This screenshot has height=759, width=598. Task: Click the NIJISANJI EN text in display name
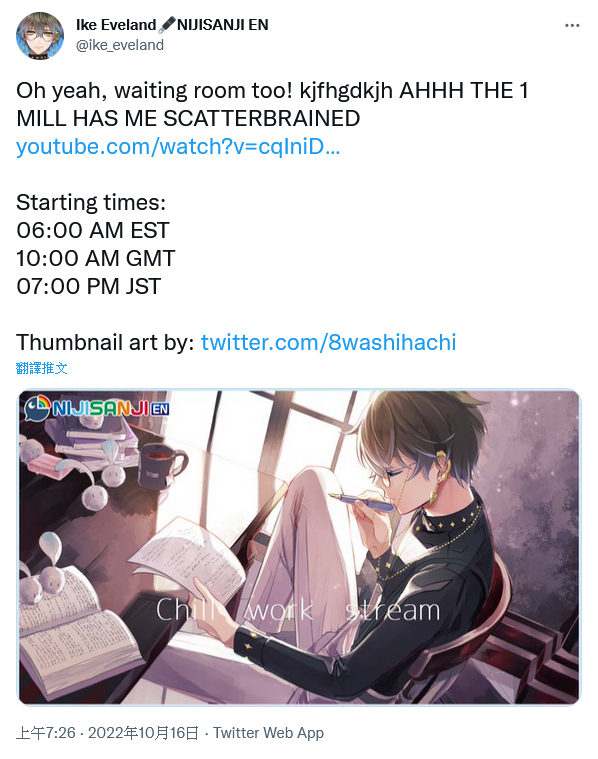[x=223, y=25]
